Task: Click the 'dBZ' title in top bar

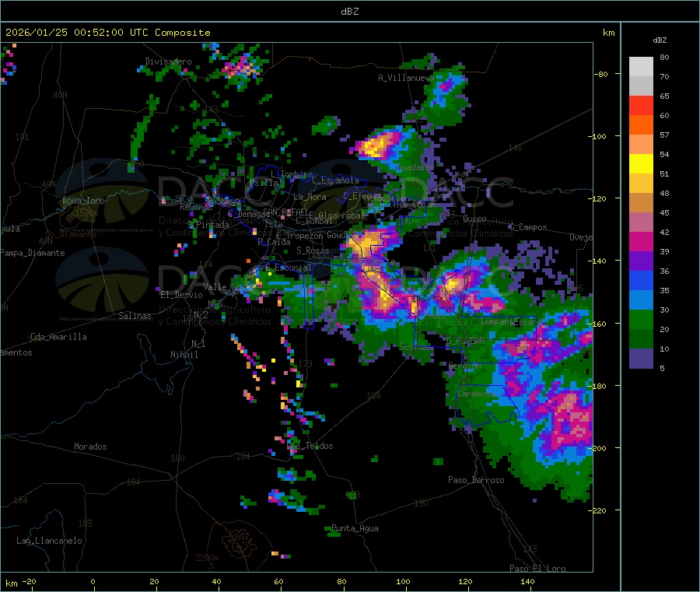Action: click(349, 12)
